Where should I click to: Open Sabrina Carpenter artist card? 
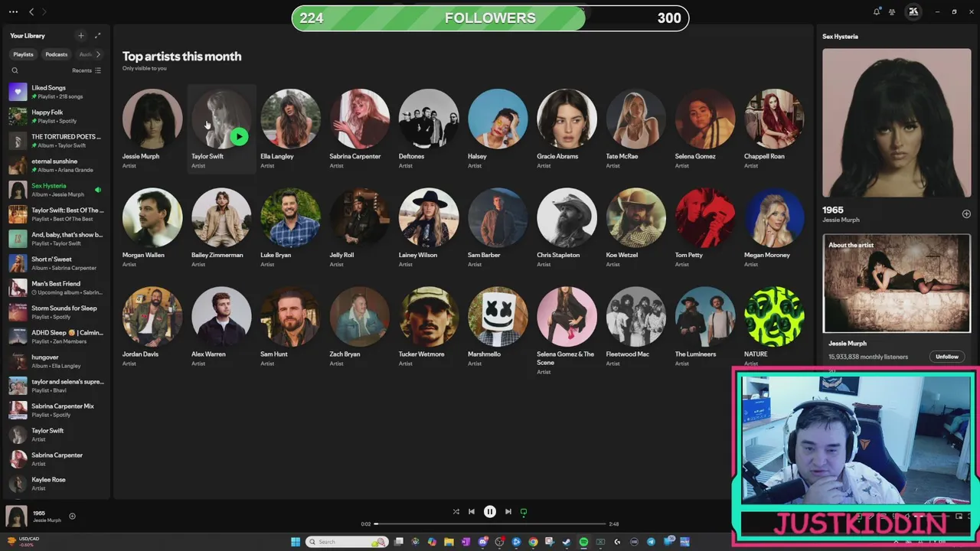(359, 129)
